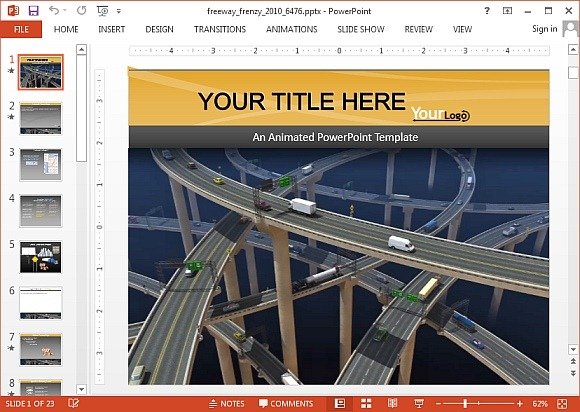Toggle the NOTES pane

click(x=226, y=403)
